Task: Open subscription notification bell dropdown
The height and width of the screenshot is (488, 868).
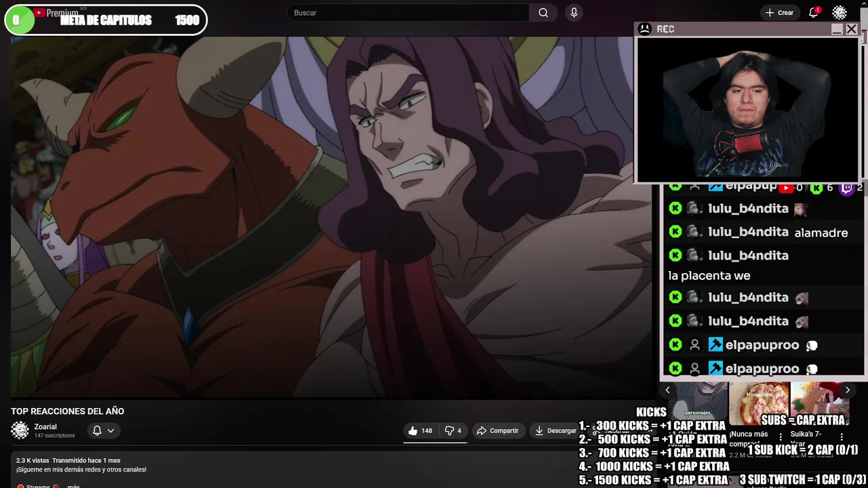Action: tap(103, 430)
